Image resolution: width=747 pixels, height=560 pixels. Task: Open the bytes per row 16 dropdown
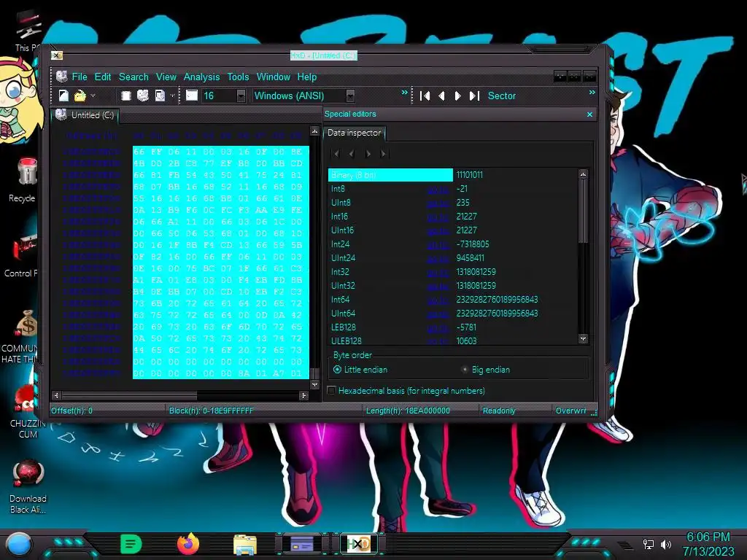click(241, 96)
